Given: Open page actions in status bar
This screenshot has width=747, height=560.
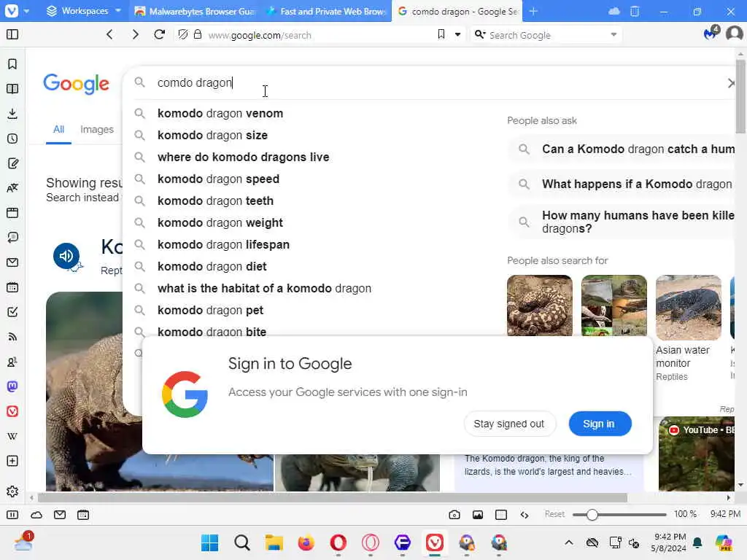Looking at the screenshot, I should click(525, 515).
